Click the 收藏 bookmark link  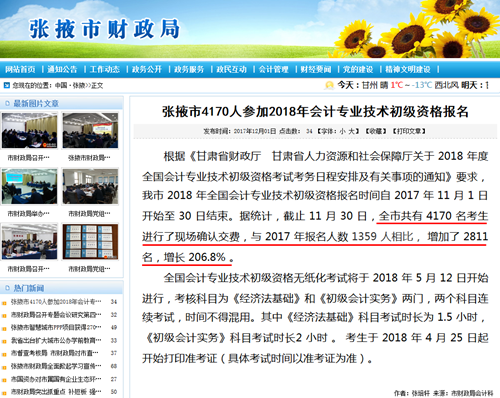coord(376,131)
